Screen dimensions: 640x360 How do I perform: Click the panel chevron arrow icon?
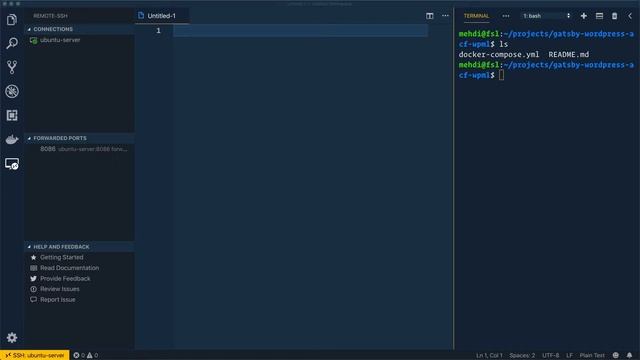630,16
